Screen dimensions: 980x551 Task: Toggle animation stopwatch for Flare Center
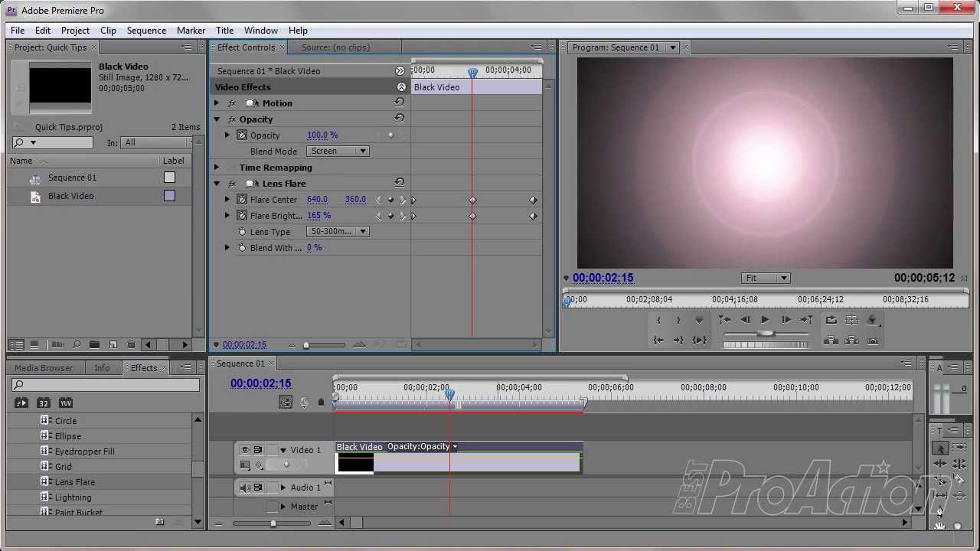[x=242, y=200]
